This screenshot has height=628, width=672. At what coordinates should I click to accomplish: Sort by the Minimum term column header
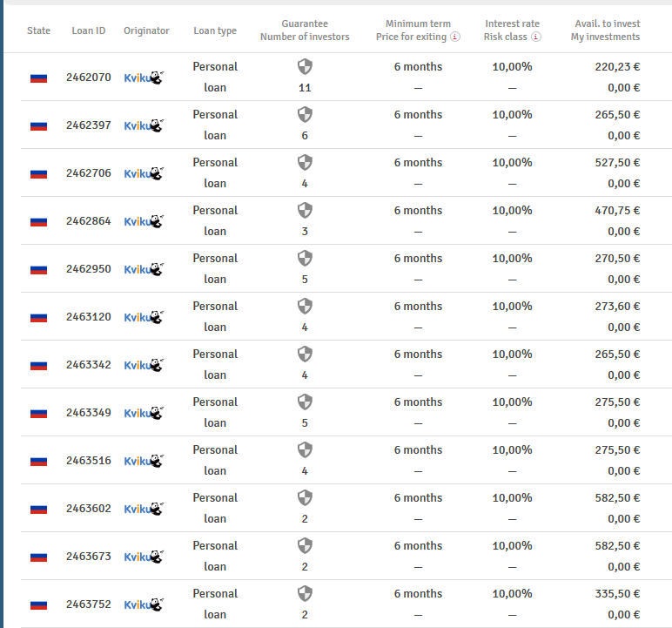coord(418,24)
